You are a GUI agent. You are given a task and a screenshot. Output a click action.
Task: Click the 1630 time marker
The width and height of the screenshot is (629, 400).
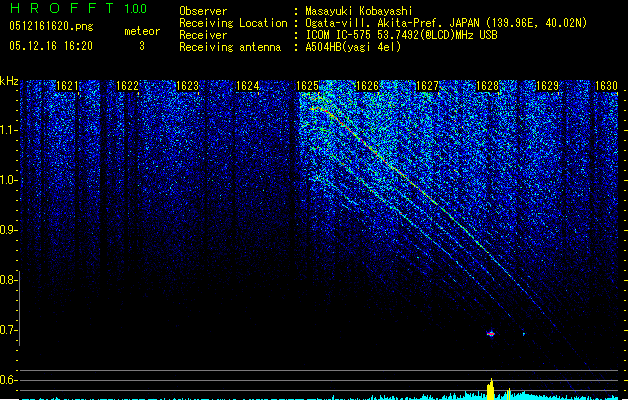click(x=606, y=86)
